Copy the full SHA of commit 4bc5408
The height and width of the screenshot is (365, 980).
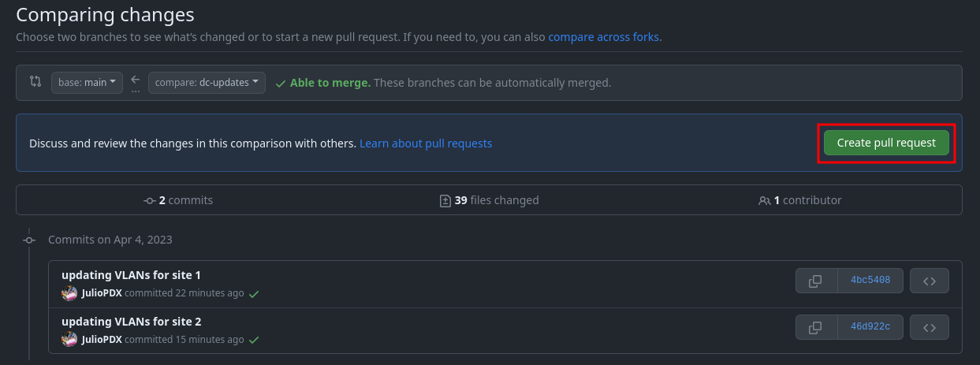tap(816, 281)
